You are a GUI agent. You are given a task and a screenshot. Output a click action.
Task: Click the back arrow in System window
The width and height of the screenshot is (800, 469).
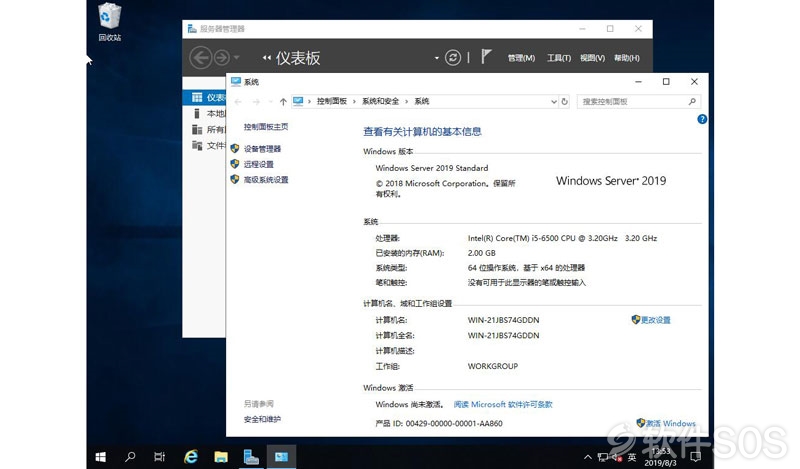pyautogui.click(x=238, y=102)
